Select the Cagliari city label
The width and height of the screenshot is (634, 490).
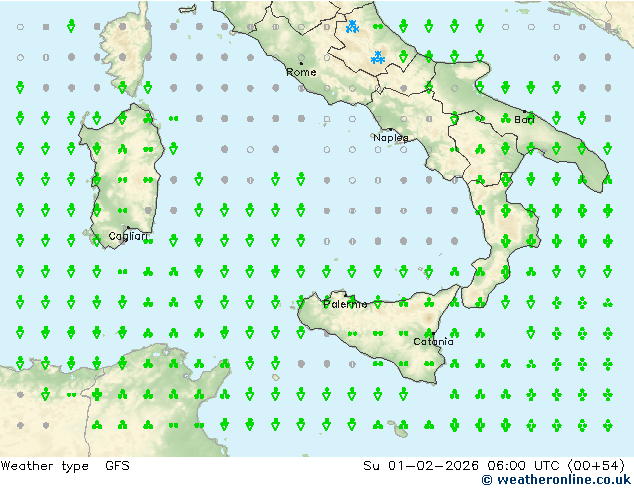pos(128,236)
